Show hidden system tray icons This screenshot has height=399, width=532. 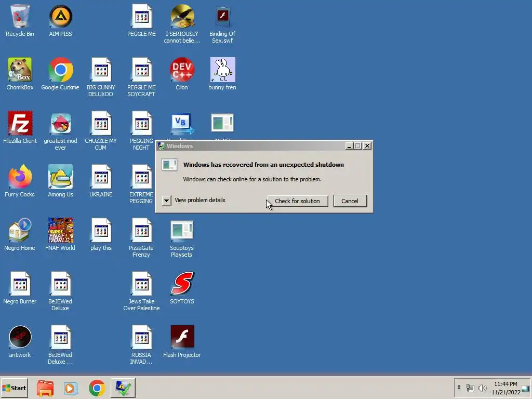[459, 388]
